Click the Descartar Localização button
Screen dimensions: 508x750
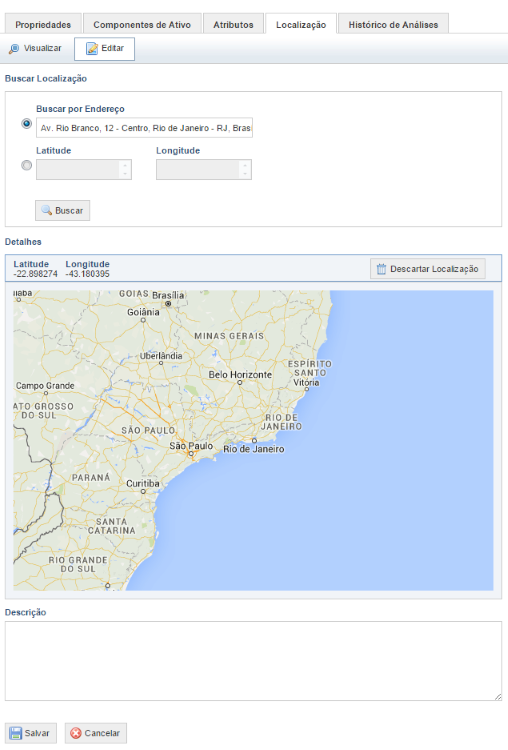pos(428,269)
